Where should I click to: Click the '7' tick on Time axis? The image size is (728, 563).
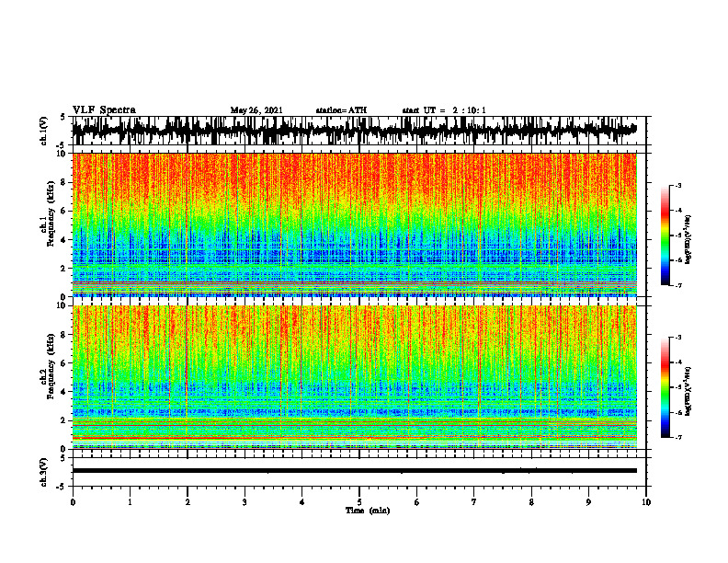pyautogui.click(x=474, y=501)
